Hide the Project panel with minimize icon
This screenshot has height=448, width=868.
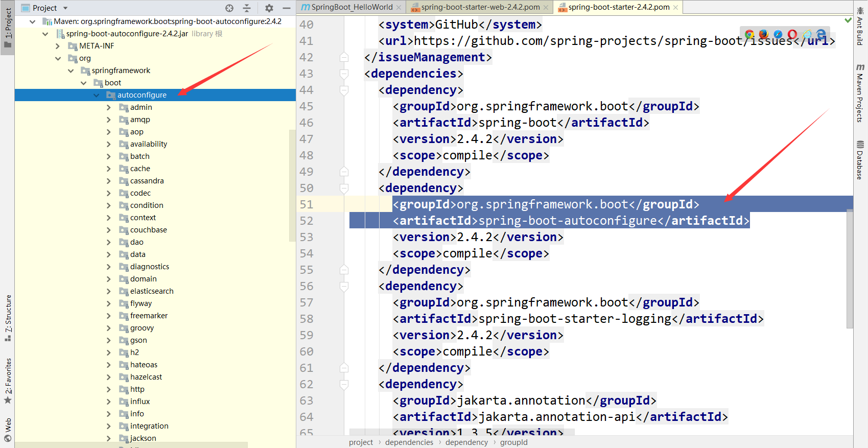[287, 8]
